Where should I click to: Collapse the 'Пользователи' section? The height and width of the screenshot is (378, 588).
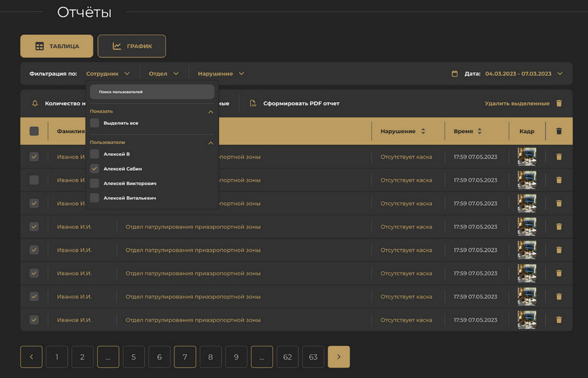pyautogui.click(x=211, y=143)
